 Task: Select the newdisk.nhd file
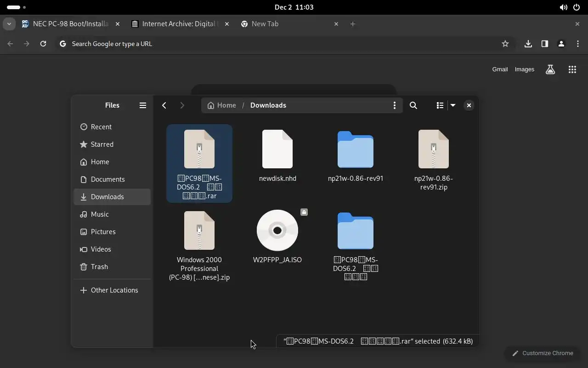pyautogui.click(x=277, y=155)
